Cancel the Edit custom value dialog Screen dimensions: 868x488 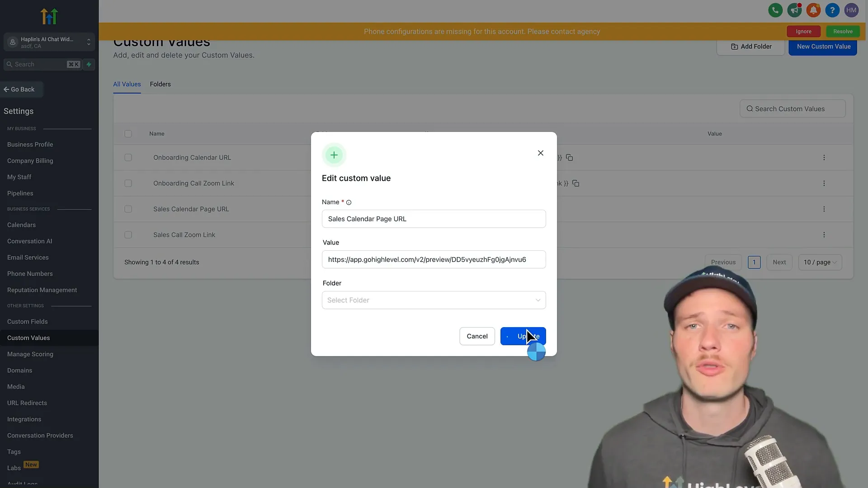477,336
